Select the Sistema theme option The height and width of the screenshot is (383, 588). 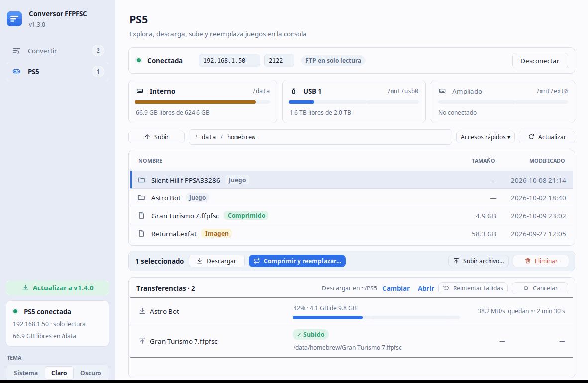(x=26, y=373)
